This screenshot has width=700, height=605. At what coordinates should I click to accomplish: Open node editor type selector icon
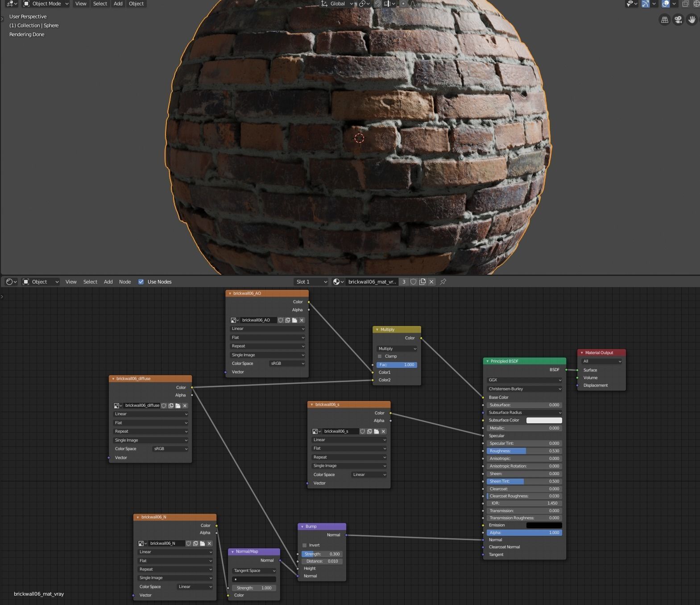(11, 282)
